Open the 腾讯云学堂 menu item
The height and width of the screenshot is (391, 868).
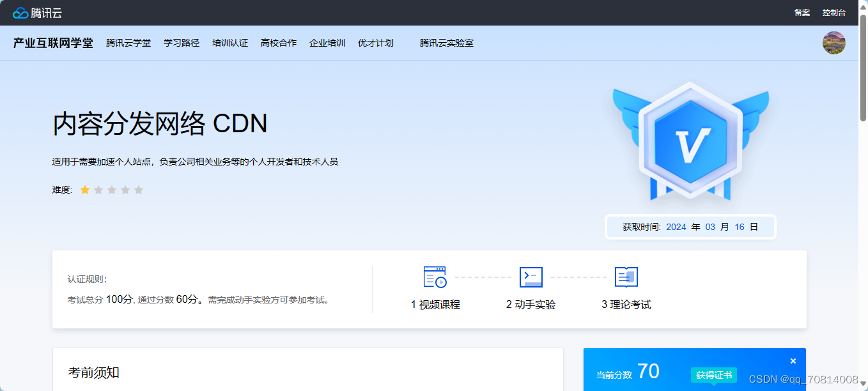(128, 43)
